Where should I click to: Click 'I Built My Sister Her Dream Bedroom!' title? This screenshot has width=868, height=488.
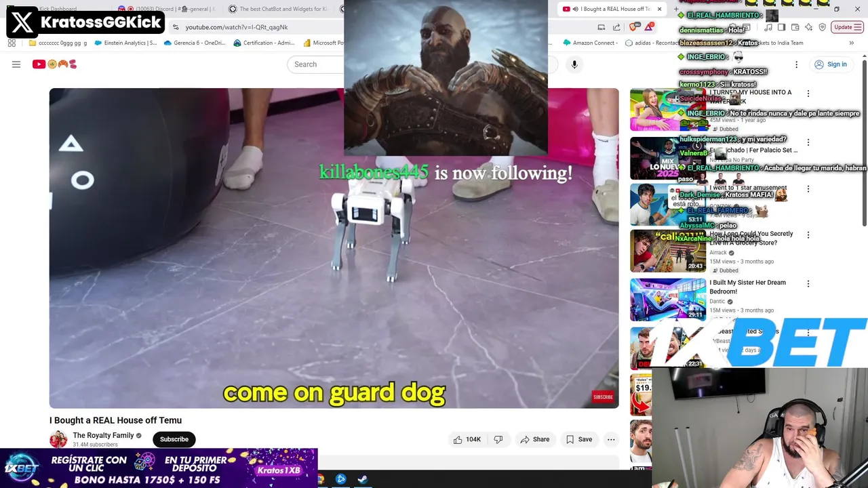747,287
